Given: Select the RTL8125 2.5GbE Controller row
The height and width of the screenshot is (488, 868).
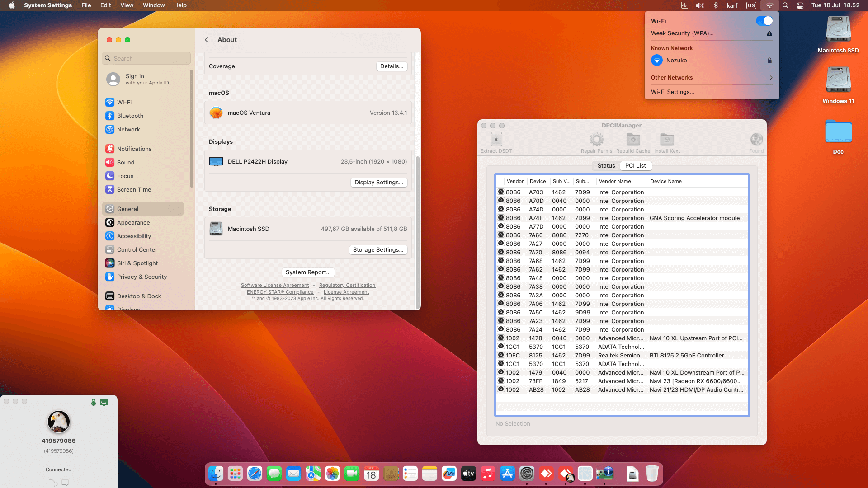Looking at the screenshot, I should [x=622, y=356].
